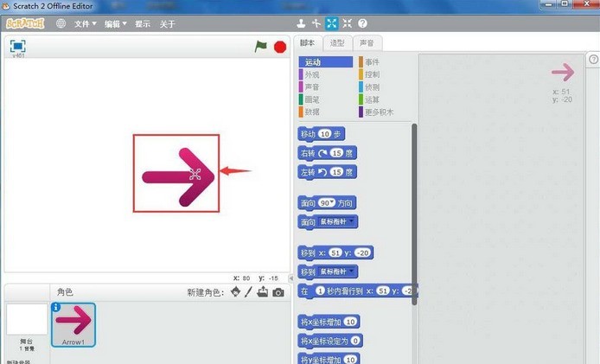Image resolution: width=600 pixels, height=364 pixels.
Task: Select the grow sprite tool
Action: coord(331,23)
